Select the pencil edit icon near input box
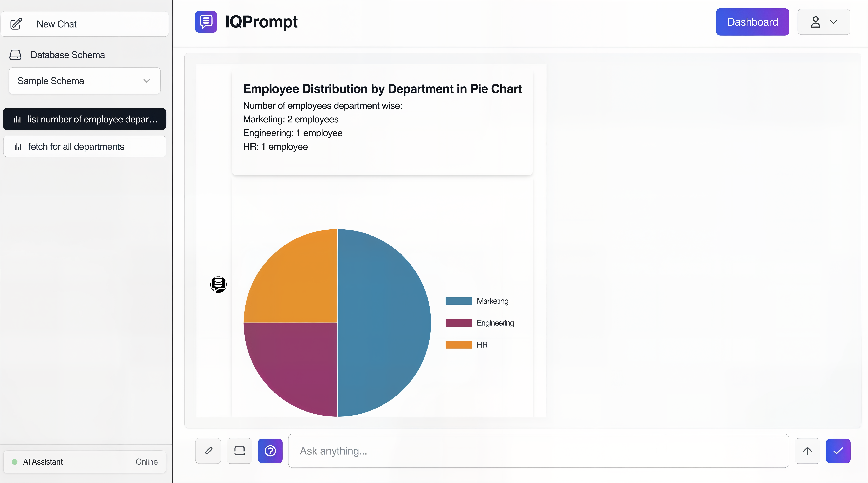The height and width of the screenshot is (483, 868). pos(208,451)
